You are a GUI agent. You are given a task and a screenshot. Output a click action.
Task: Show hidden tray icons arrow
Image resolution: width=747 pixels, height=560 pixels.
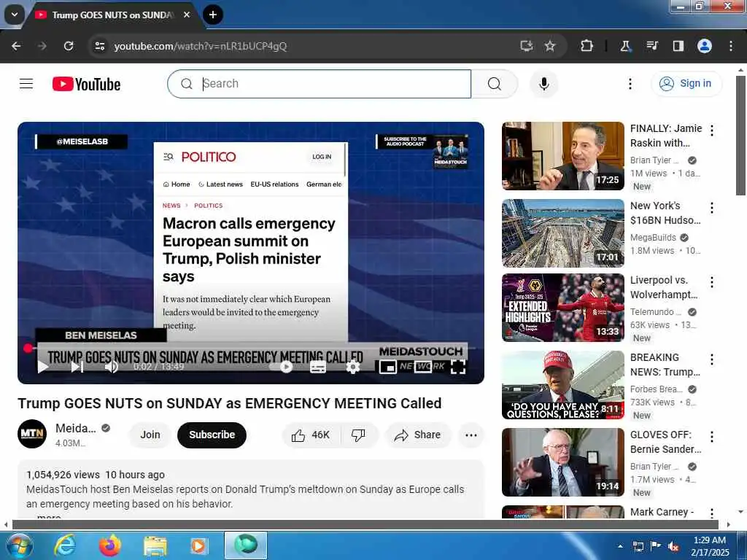pyautogui.click(x=620, y=546)
